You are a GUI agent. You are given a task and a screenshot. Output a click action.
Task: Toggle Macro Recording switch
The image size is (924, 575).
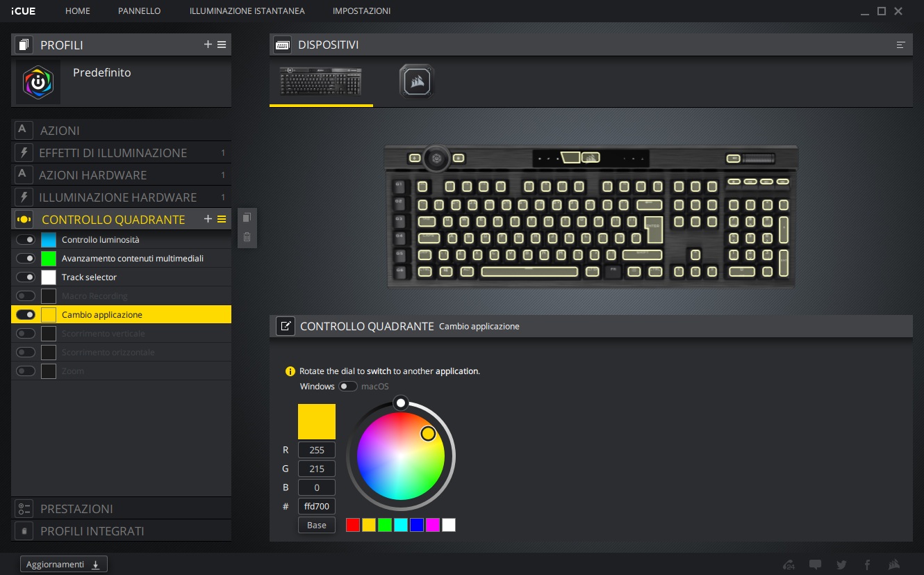coord(26,295)
